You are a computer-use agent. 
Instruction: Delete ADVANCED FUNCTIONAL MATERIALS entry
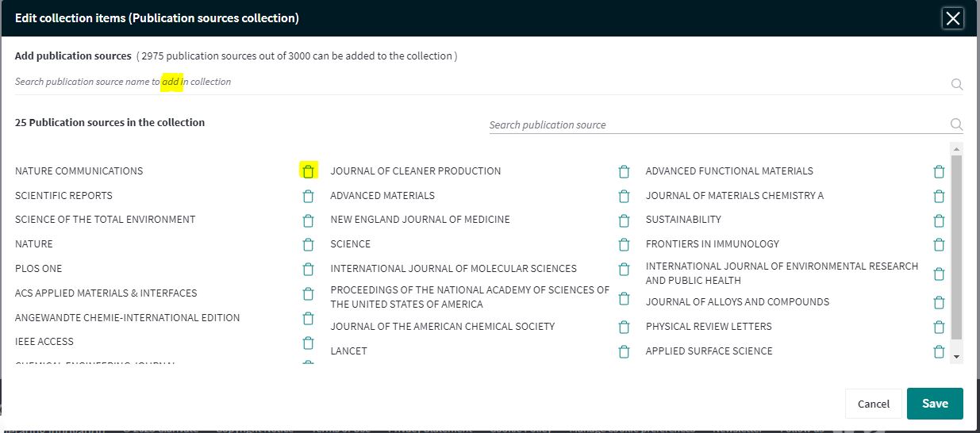pyautogui.click(x=939, y=171)
